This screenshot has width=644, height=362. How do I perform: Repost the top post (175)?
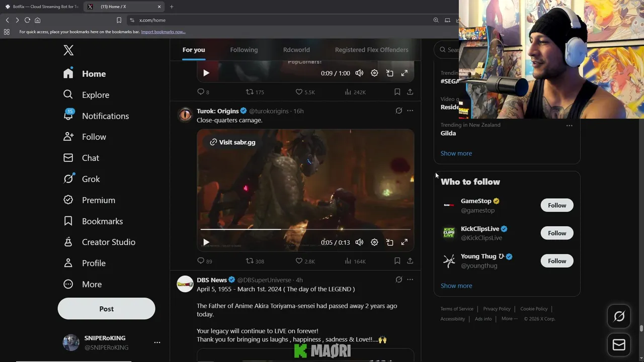coord(255,92)
